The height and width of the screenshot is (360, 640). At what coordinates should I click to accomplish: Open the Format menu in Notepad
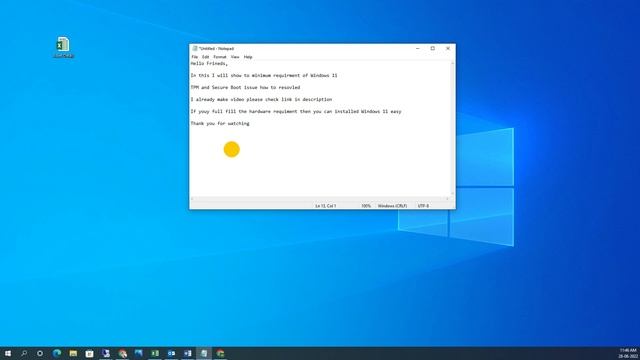[x=220, y=57]
